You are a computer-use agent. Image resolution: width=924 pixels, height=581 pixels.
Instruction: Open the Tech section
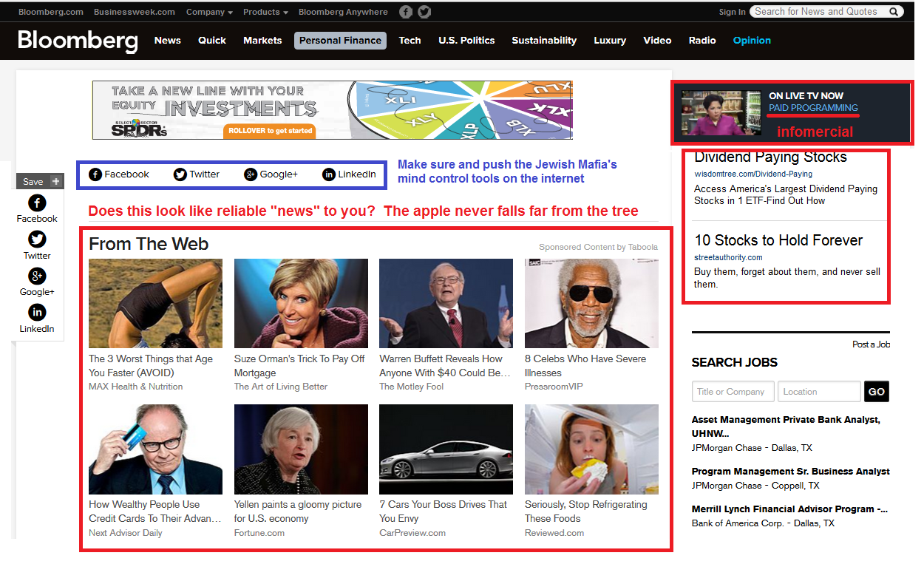click(x=410, y=41)
